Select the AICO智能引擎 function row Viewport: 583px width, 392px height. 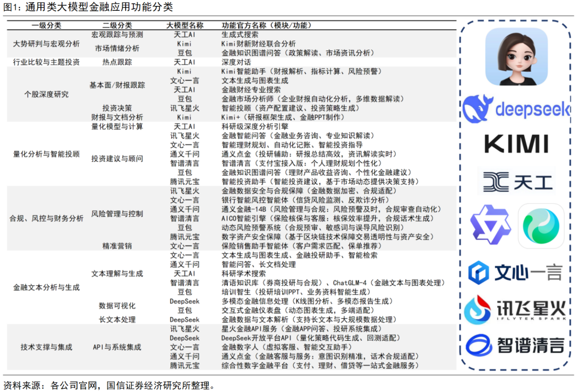click(328, 218)
